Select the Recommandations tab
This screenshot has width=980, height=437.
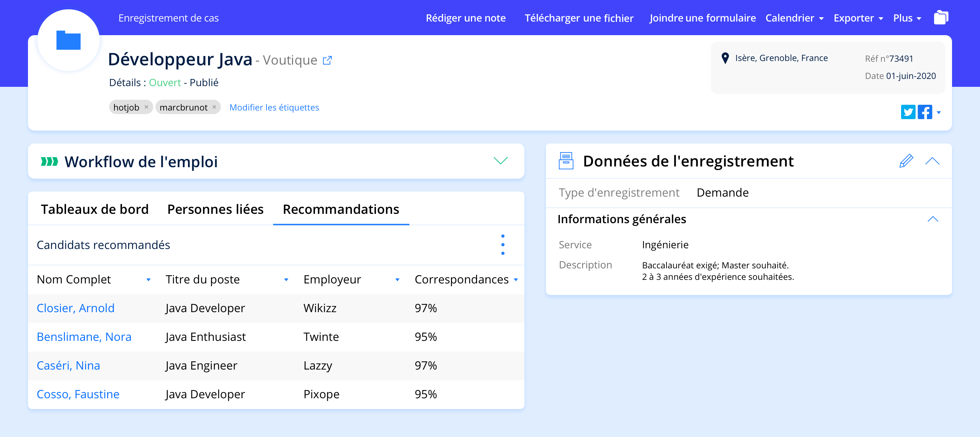click(341, 209)
